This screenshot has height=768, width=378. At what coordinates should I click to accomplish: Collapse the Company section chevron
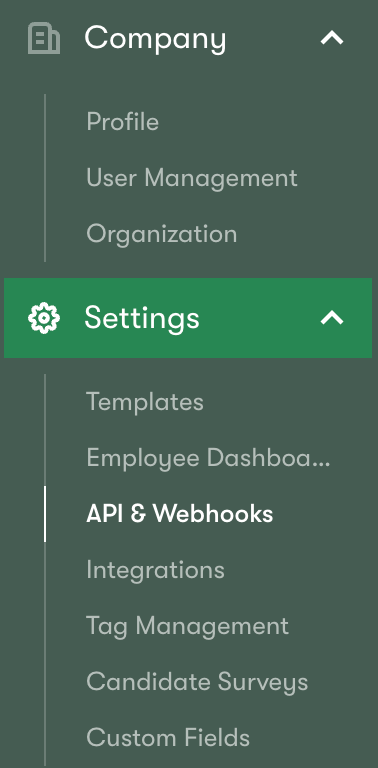coord(332,38)
